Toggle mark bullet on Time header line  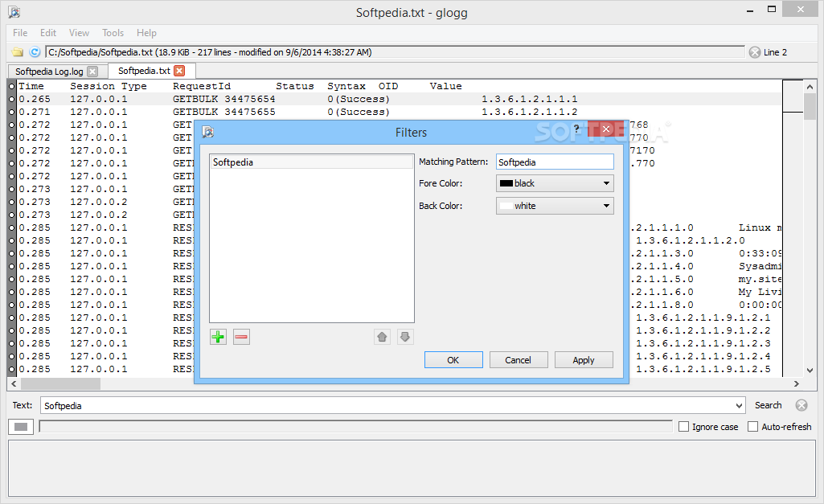(11, 86)
